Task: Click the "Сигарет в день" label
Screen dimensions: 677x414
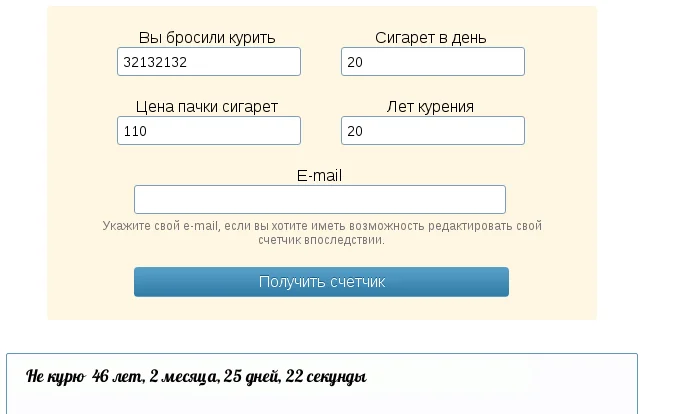Action: [431, 38]
